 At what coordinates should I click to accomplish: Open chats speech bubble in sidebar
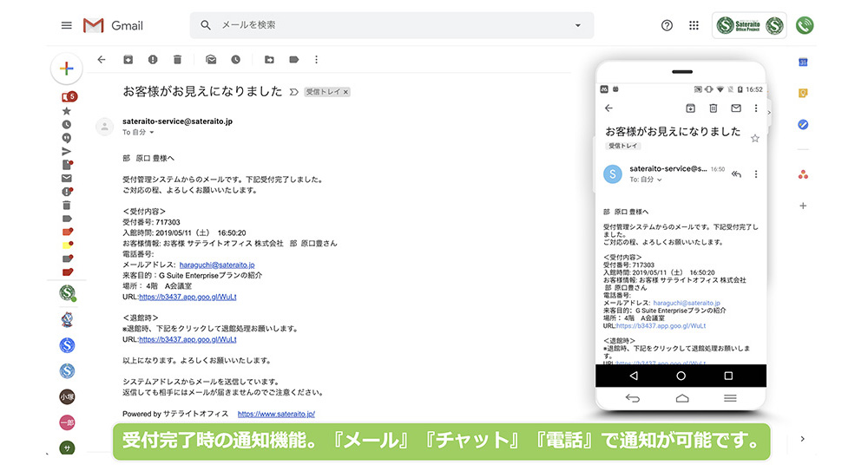67,138
